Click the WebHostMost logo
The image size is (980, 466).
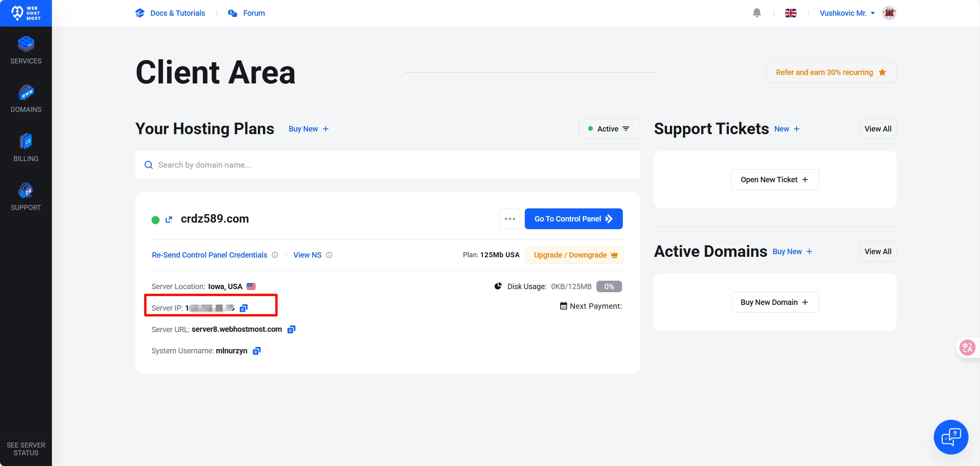pyautogui.click(x=26, y=13)
